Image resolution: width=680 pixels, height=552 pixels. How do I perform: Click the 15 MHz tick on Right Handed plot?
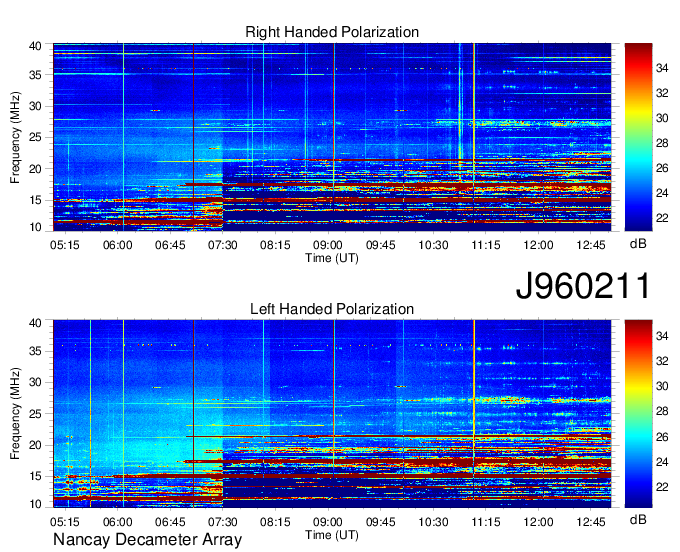(x=35, y=200)
